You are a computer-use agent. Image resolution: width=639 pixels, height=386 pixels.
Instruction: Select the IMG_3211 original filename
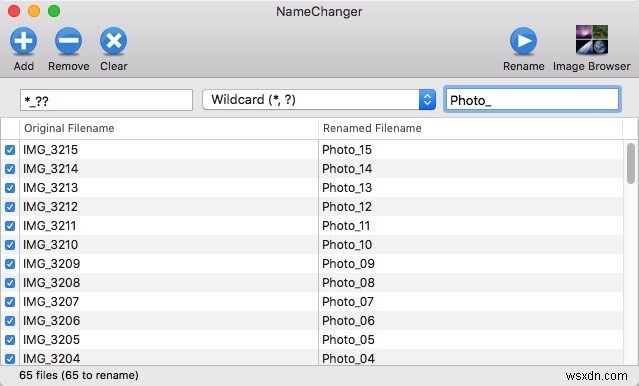click(49, 226)
